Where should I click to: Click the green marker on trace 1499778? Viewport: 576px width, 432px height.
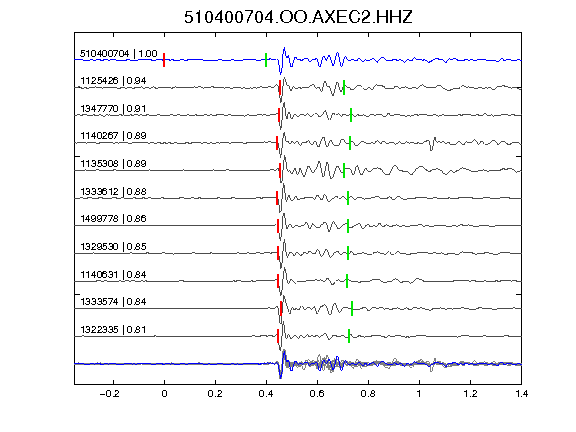pyautogui.click(x=348, y=226)
